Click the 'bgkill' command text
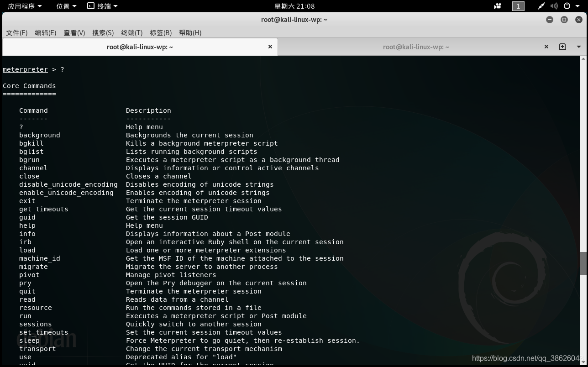Screen dimensions: 588x367 (31, 143)
